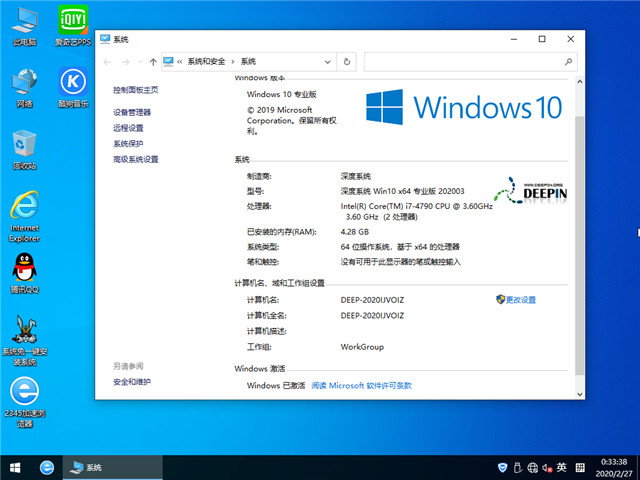Screen dimensions: 640x480
Task: Open 高级系统设置 link
Action: coord(136,159)
